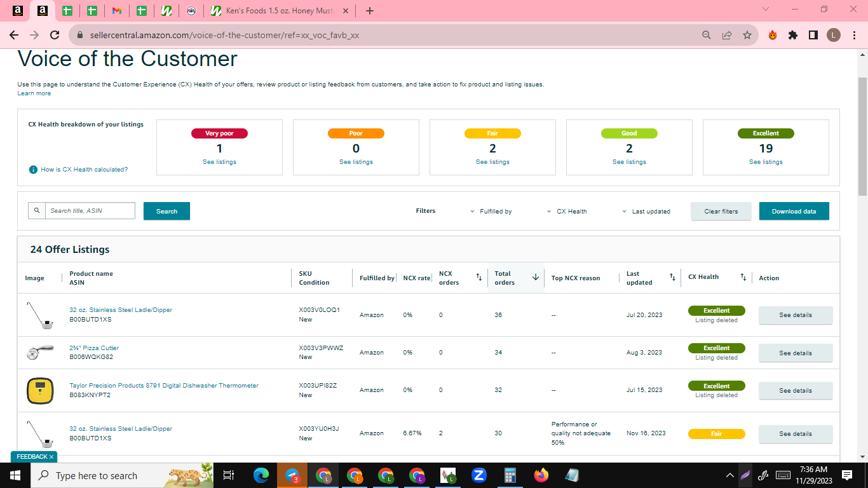Open the Calculator from the taskbar
Viewport: 868px width, 488px height.
point(510,475)
